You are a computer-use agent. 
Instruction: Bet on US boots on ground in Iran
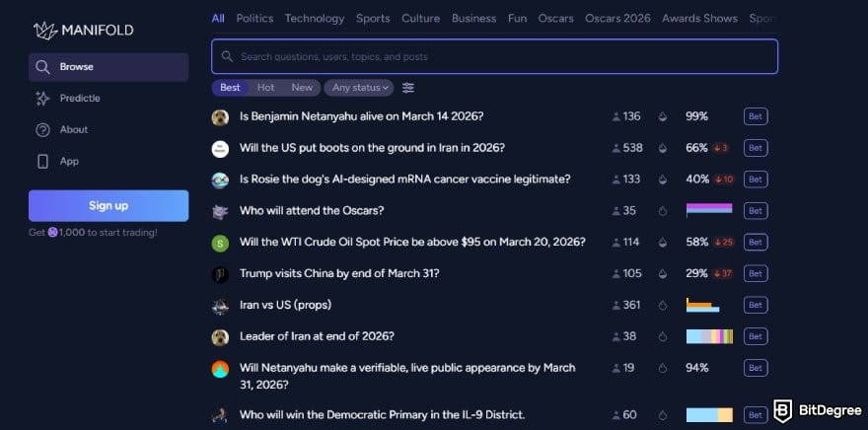(756, 148)
